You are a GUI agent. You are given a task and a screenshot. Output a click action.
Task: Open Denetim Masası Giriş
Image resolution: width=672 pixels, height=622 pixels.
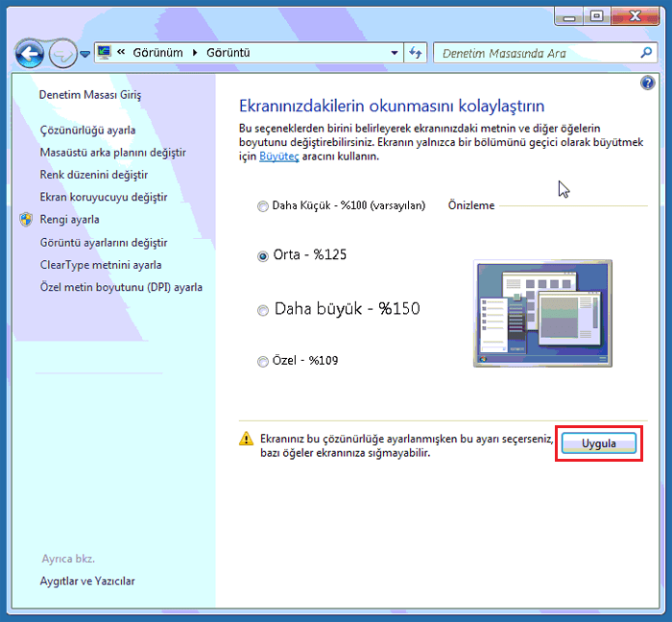[90, 95]
